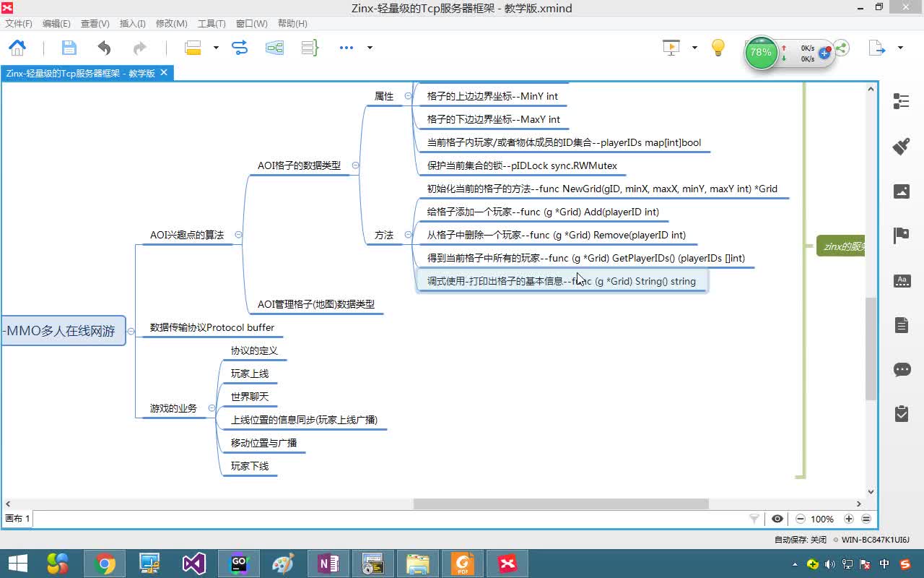
Task: Open the presentation mode dropdown arrow
Action: pos(694,48)
